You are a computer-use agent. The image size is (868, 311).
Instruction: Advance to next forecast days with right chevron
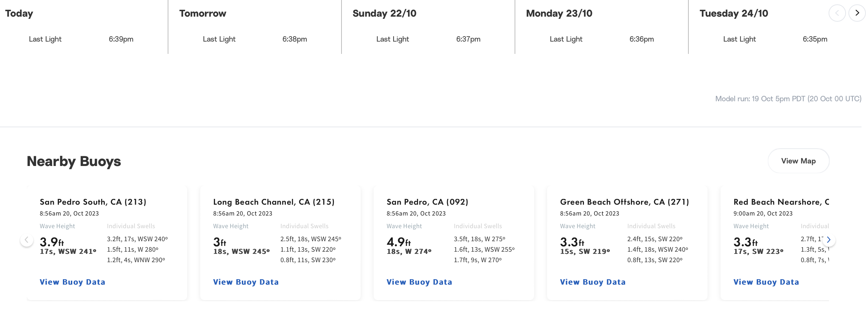pyautogui.click(x=857, y=13)
